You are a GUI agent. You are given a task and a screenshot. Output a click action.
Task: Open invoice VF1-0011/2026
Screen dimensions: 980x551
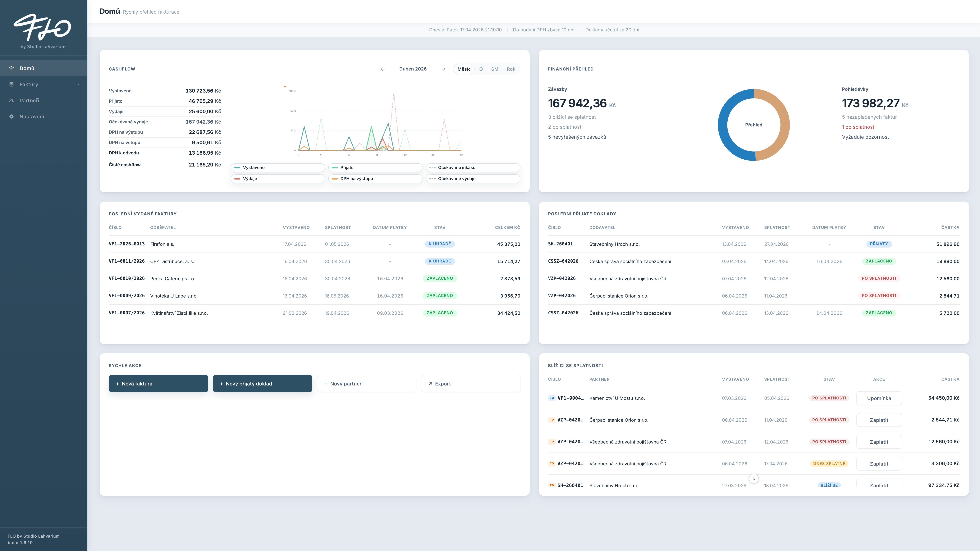click(x=127, y=261)
